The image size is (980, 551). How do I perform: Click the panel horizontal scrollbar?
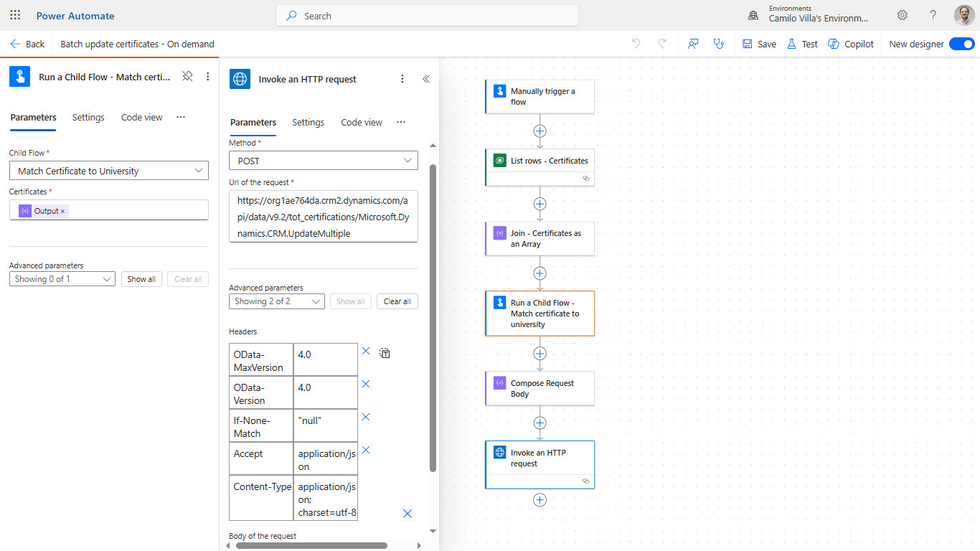311,545
